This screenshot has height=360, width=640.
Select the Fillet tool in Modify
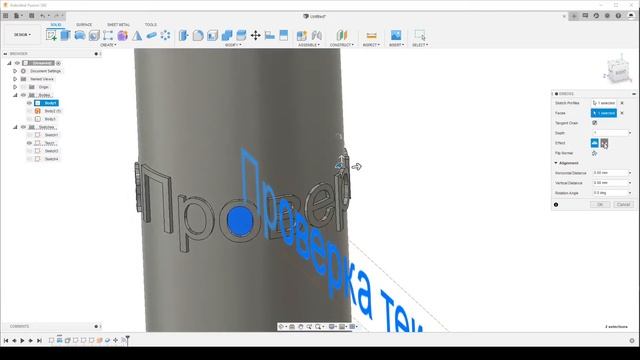coord(198,36)
